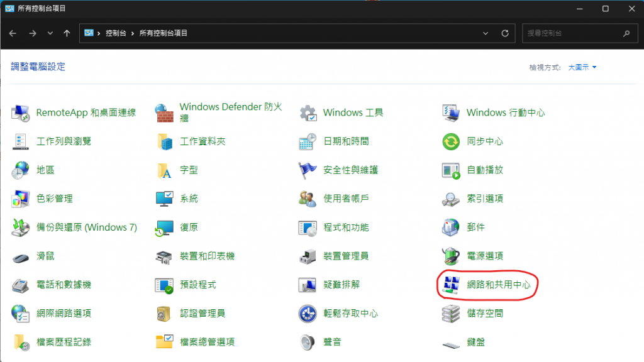This screenshot has height=362, width=644.
Task: Click the 檔案總管選項 folder icon
Action: point(164,343)
